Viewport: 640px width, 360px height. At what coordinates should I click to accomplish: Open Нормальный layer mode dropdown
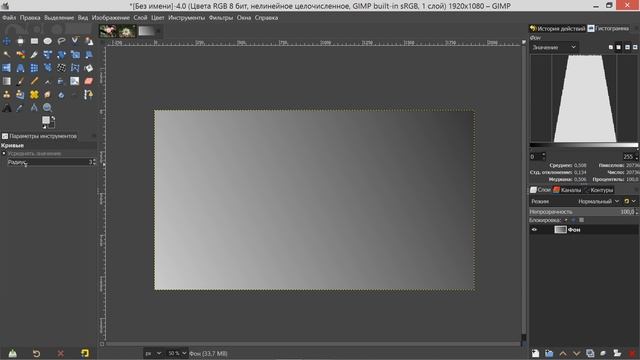coord(598,201)
